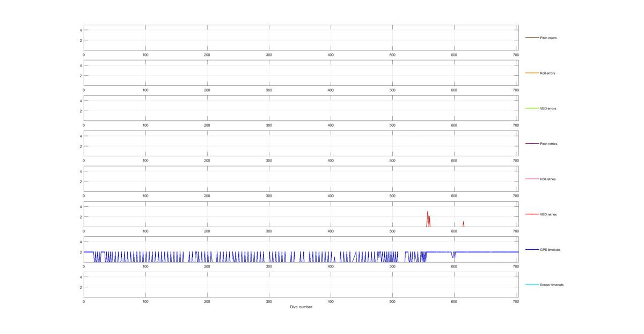644x334 pixels.
Task: Click the 'VBD retries' legend label
Action: [548, 214]
